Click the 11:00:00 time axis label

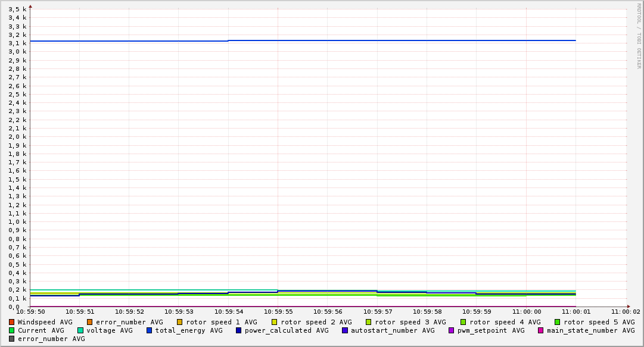click(526, 311)
